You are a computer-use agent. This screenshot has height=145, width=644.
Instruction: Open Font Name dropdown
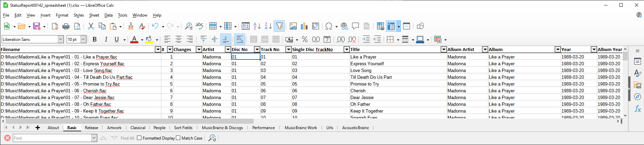coord(61,40)
